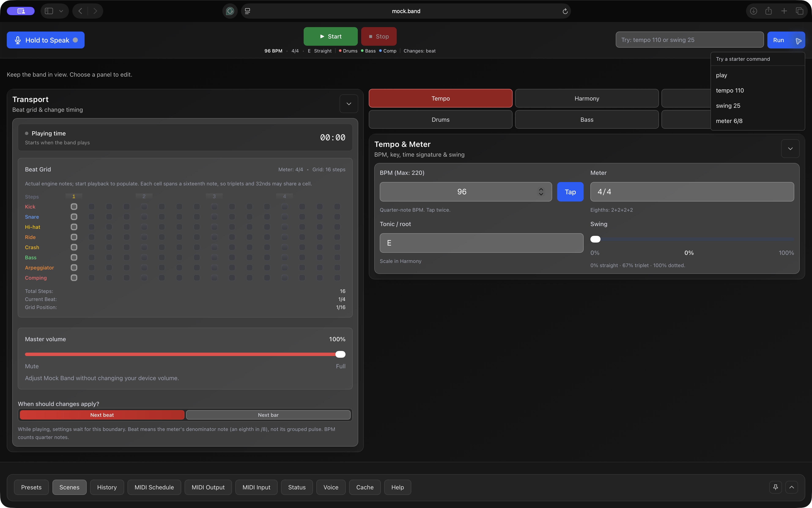Screen dimensions: 812x508
Task: Click the page reader icon in address bar
Action: pyautogui.click(x=247, y=11)
